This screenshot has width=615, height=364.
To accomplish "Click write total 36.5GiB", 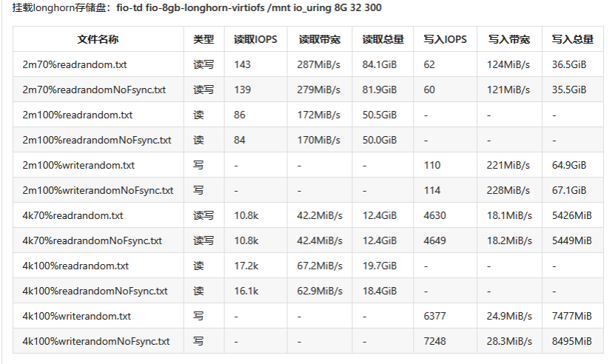I will (x=569, y=64).
